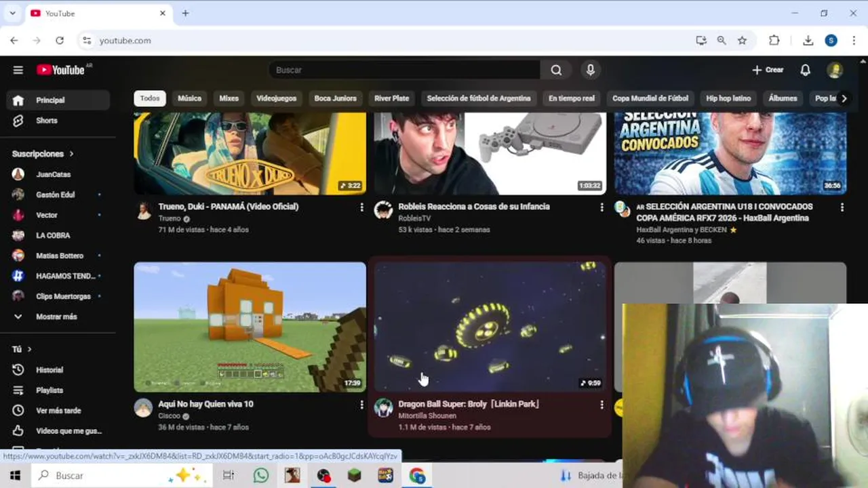Open a new browser tab

[185, 14]
